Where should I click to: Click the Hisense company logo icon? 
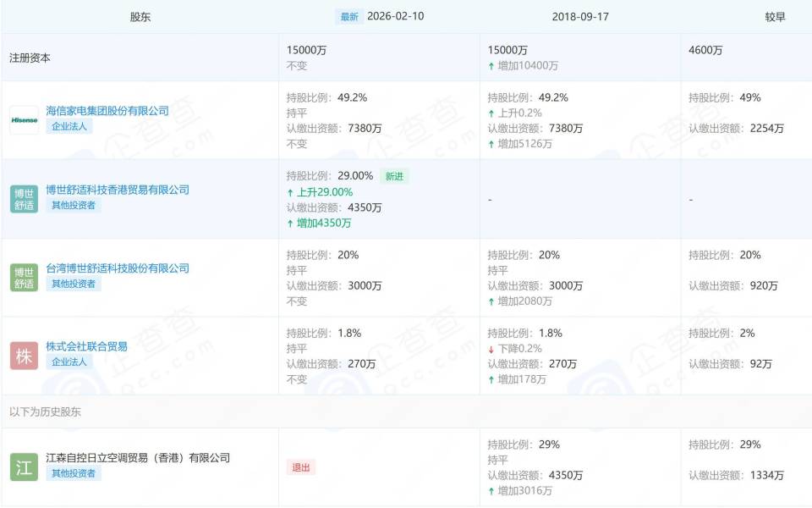(25, 119)
